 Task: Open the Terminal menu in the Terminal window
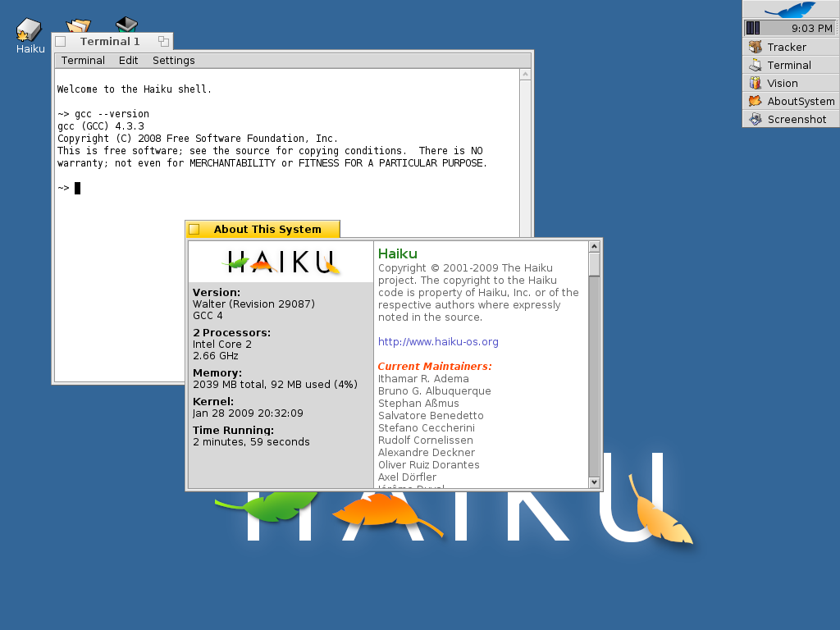[x=83, y=61]
